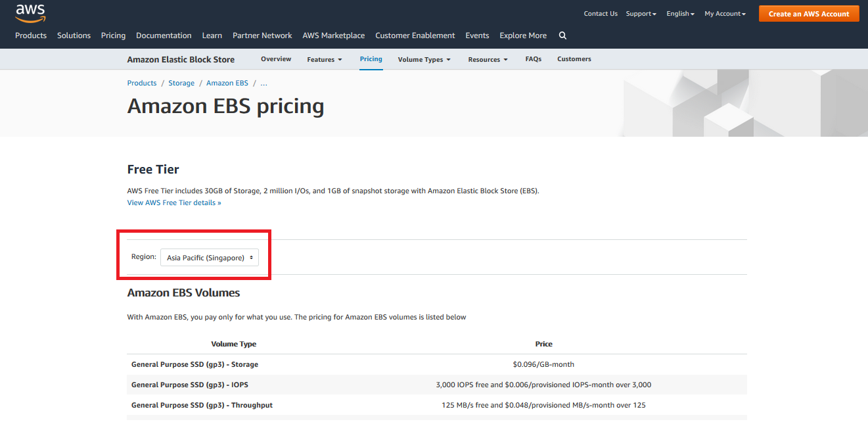Image resolution: width=868 pixels, height=426 pixels.
Task: Click the Price column header
Action: click(544, 344)
